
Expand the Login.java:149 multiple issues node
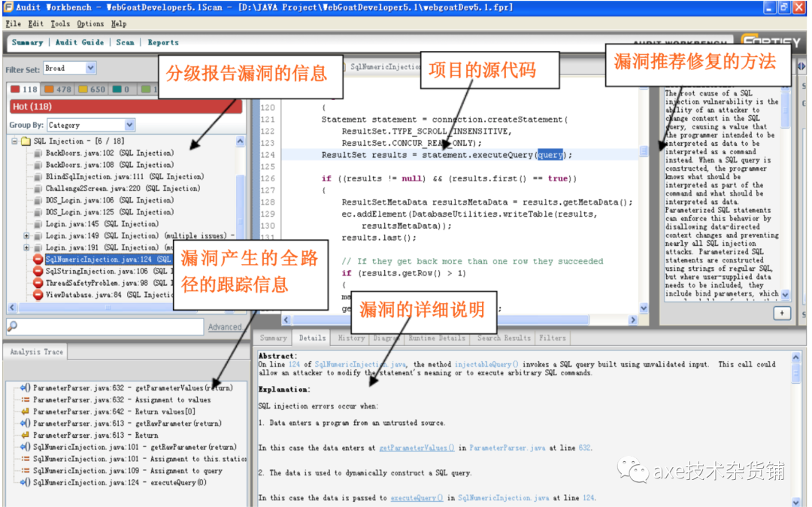click(x=26, y=235)
